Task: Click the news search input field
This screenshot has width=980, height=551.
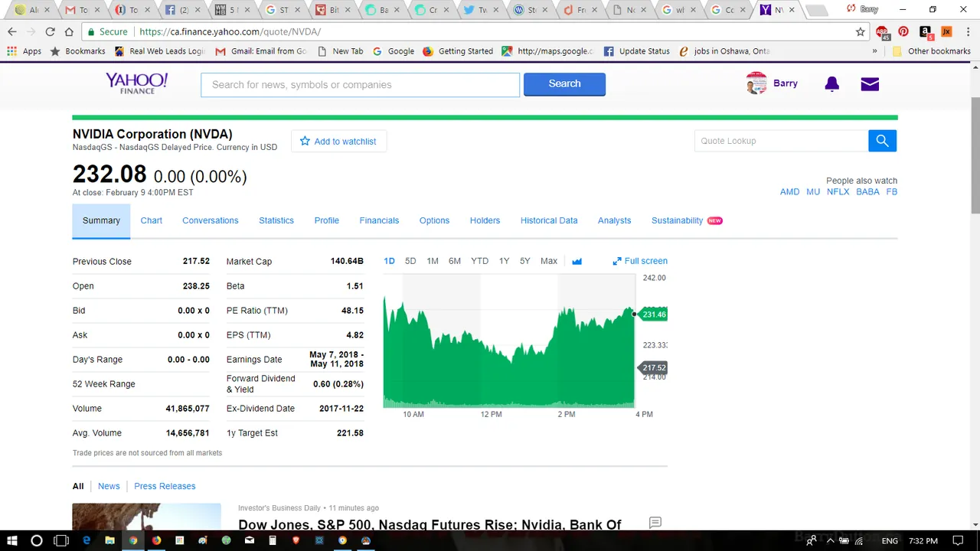Action: 360,85
